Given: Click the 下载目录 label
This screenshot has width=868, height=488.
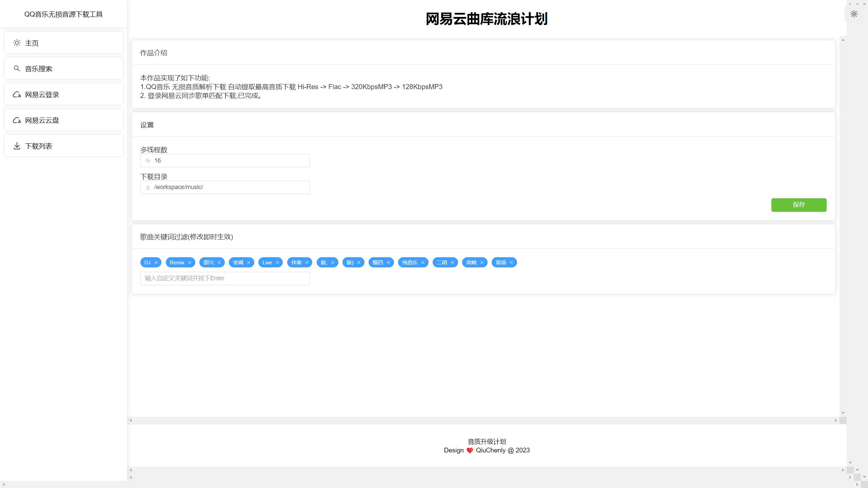Looking at the screenshot, I should click(154, 177).
